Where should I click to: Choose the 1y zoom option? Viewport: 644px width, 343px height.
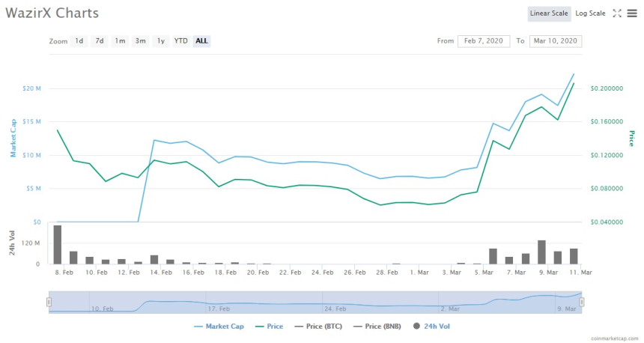point(160,41)
